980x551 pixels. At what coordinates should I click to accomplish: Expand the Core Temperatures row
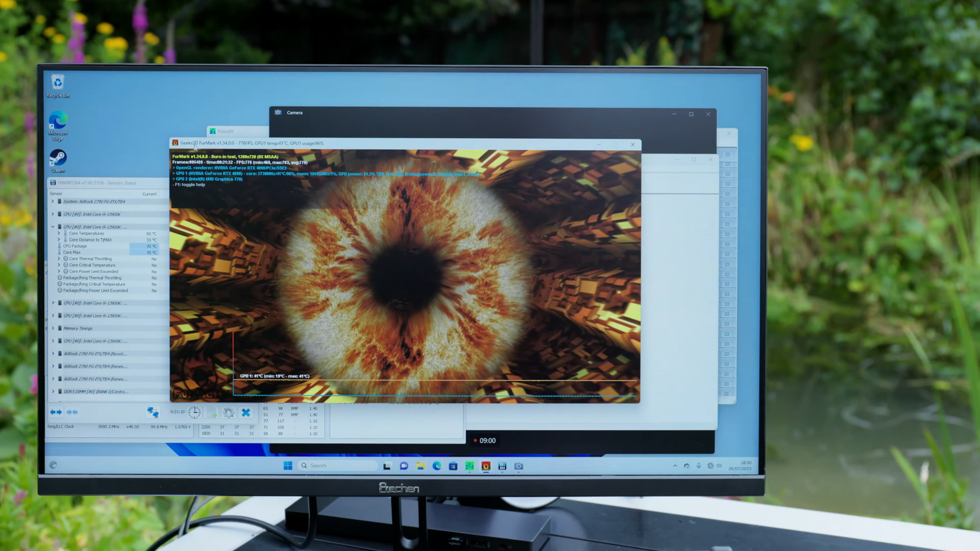tap(59, 233)
